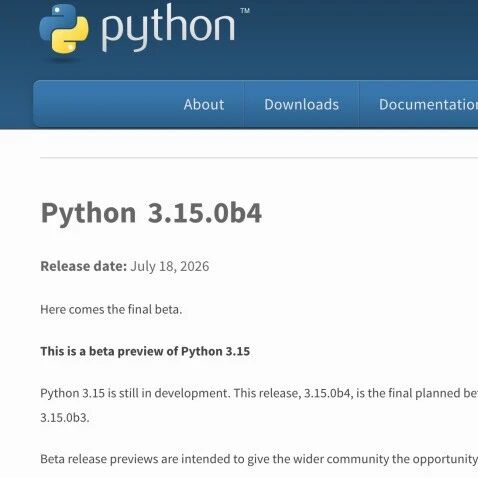Click the text Here comes the final beta.
This screenshot has width=478, height=478.
pyautogui.click(x=111, y=309)
